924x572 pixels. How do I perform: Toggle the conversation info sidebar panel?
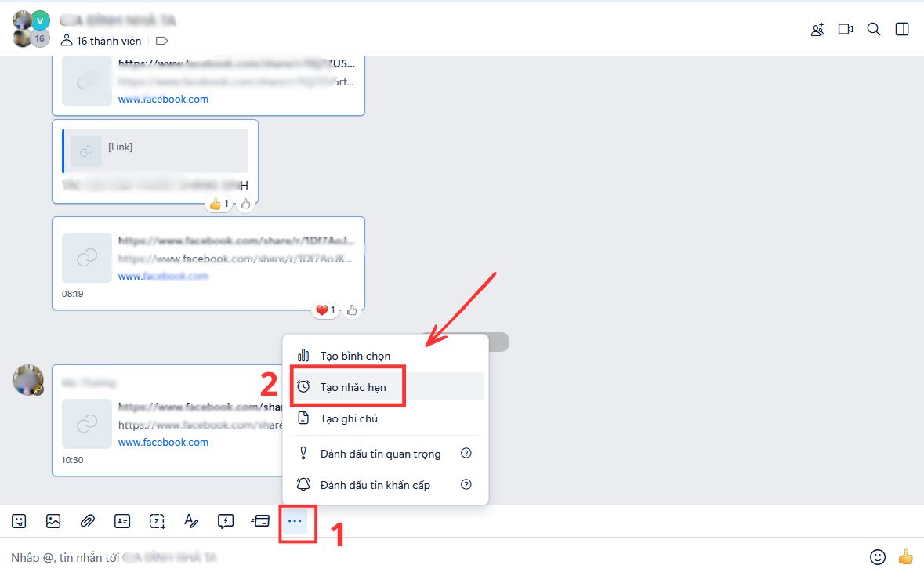pos(901,29)
